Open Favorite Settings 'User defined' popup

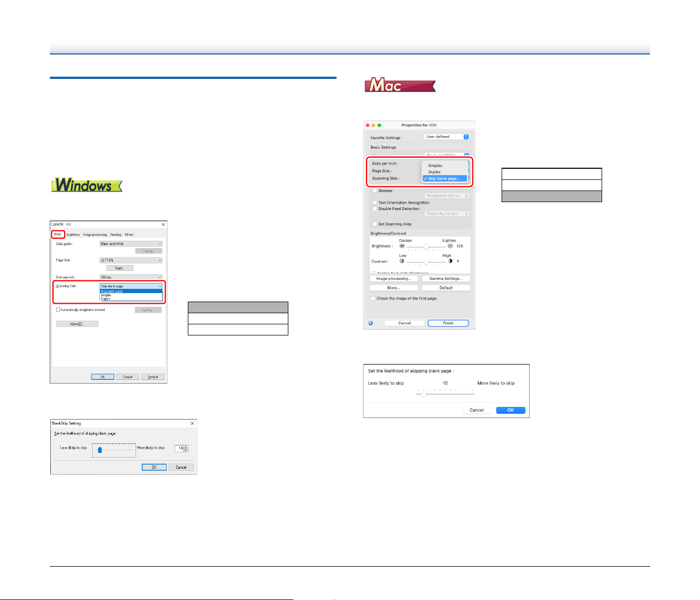447,137
